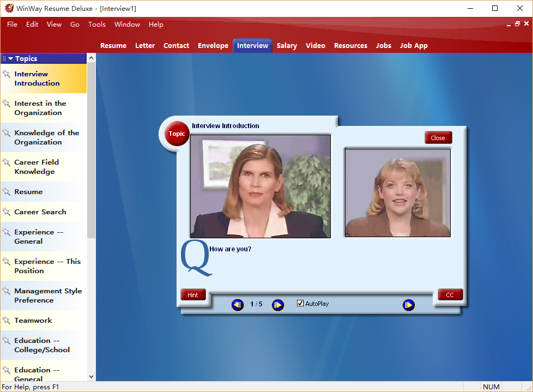Advance to the next question after 1/5
This screenshot has width=533, height=392.
click(278, 305)
